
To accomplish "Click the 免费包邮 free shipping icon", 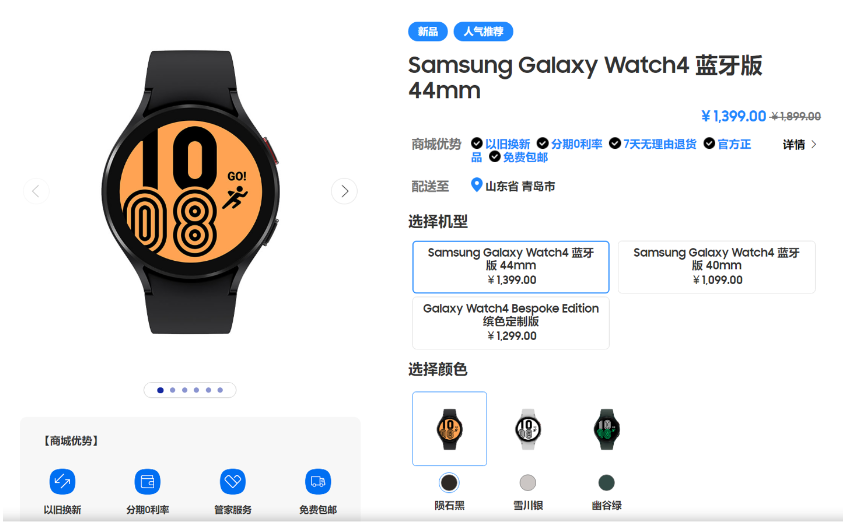I will 318,481.
